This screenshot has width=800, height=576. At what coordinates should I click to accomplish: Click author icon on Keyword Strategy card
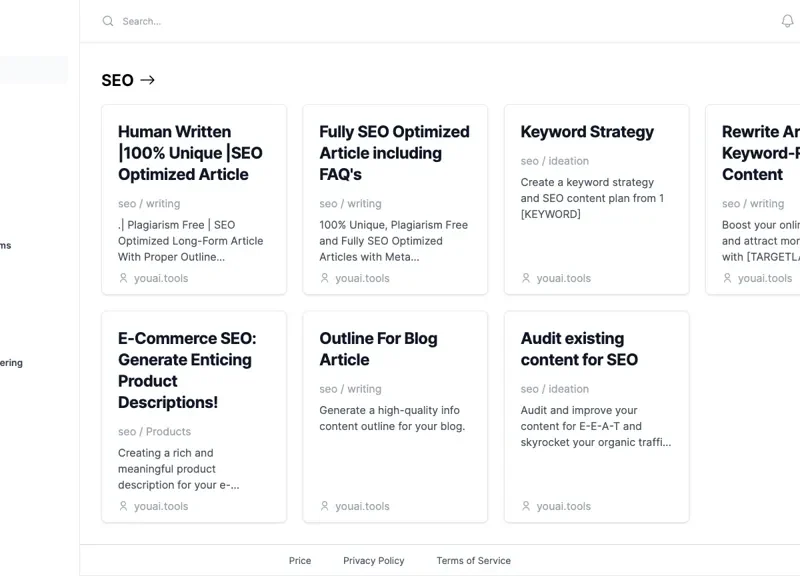526,278
